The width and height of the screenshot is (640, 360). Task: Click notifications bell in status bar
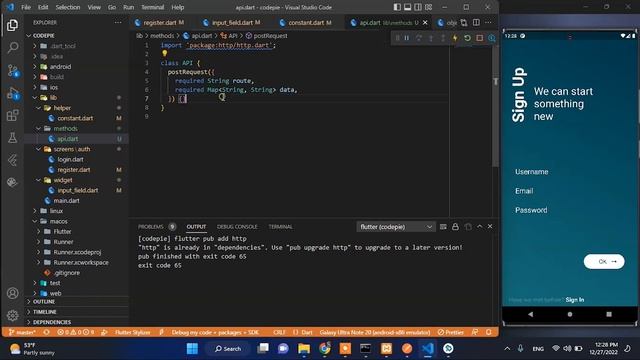tap(489, 332)
